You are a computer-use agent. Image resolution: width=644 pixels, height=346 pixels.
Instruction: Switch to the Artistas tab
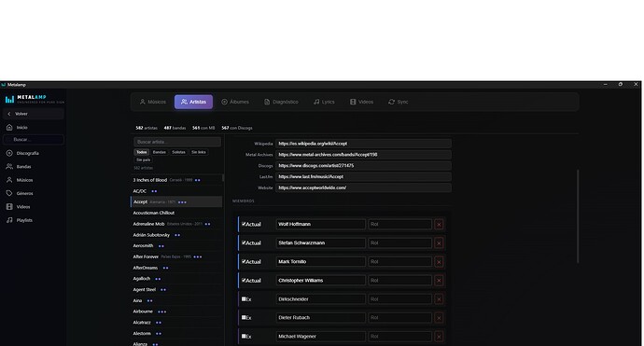(193, 102)
